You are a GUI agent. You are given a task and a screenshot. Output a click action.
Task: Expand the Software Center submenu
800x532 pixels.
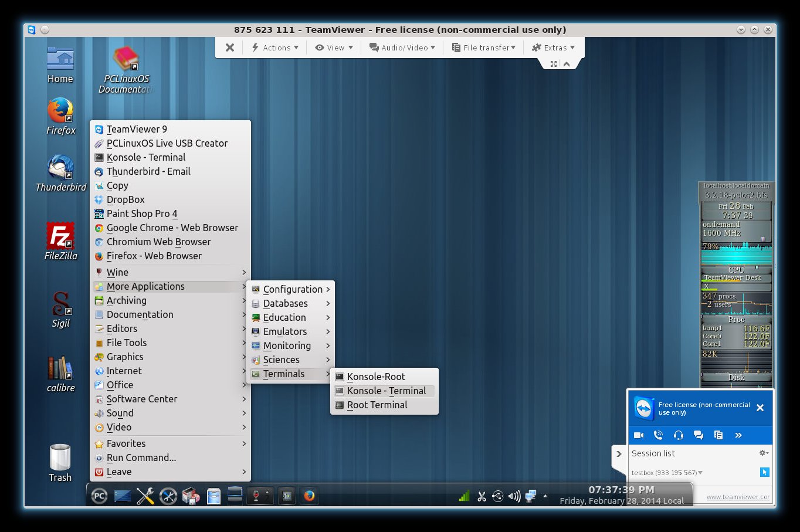170,399
